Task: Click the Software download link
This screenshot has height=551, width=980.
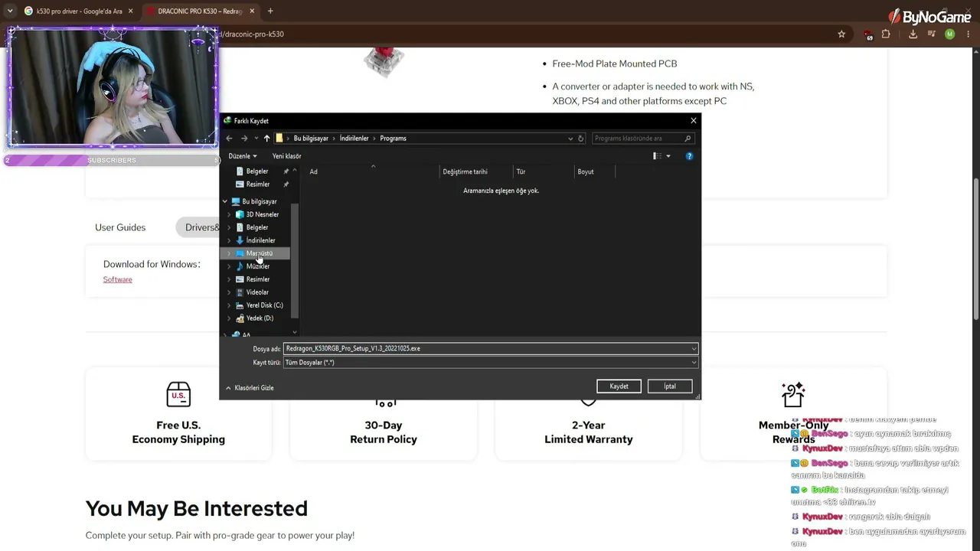Action: [x=118, y=280]
